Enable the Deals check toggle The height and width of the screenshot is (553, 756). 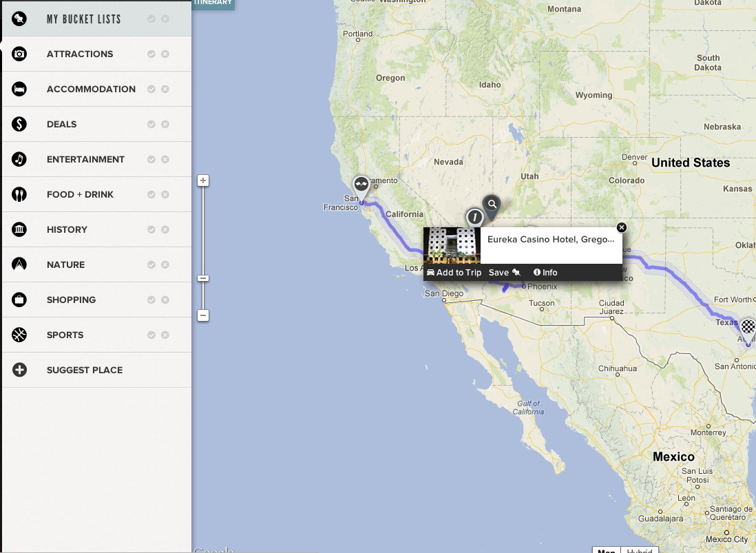pyautogui.click(x=151, y=124)
